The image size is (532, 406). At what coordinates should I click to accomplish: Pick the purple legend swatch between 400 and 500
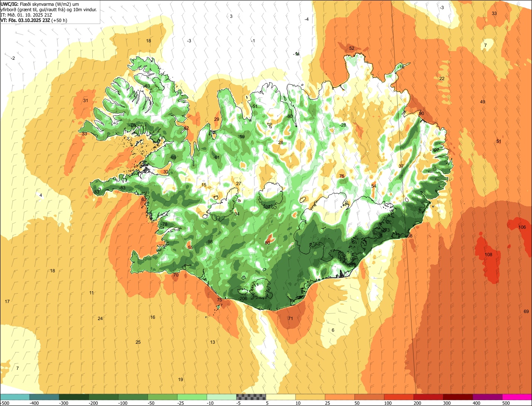click(487, 397)
